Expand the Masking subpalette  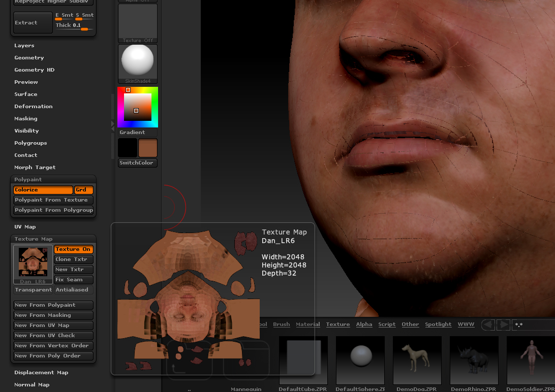tap(25, 119)
